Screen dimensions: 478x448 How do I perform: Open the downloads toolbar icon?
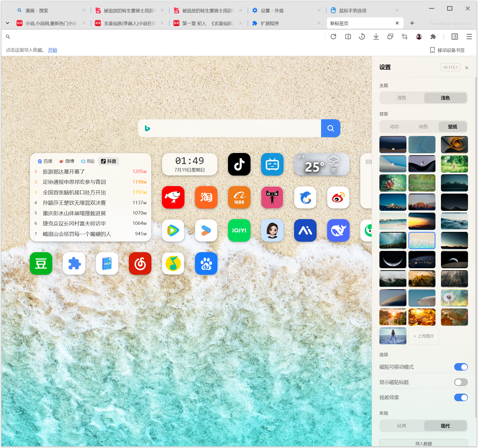[x=376, y=37]
